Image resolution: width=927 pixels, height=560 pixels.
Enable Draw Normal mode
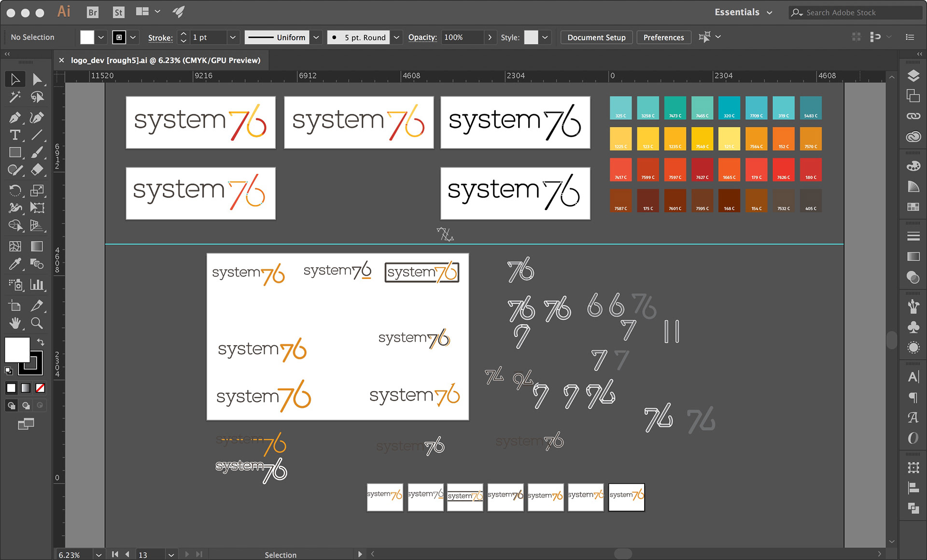[12, 406]
